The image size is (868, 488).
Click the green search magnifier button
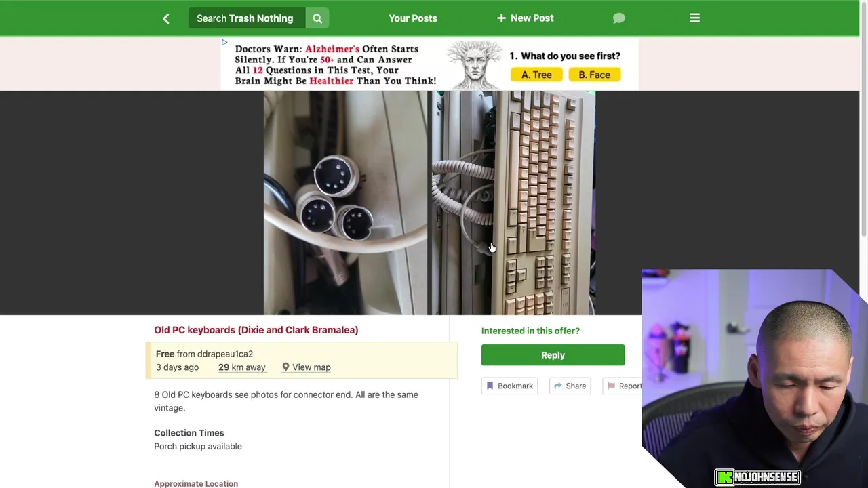tap(317, 18)
